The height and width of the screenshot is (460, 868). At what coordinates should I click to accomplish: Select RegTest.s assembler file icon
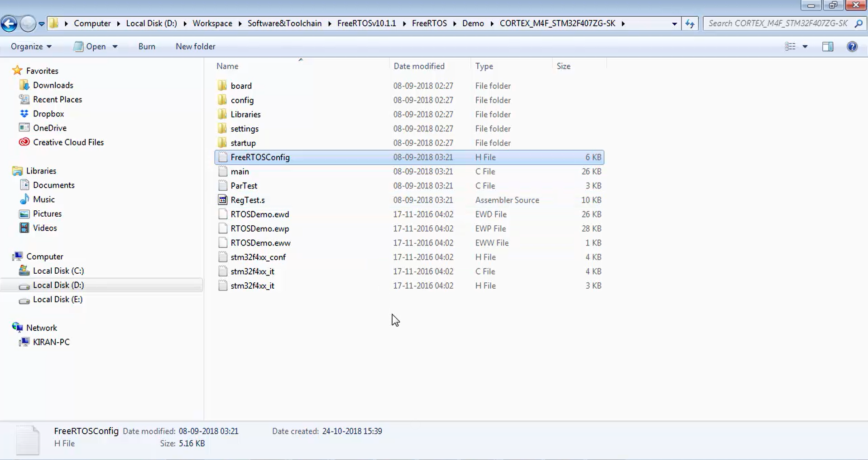222,200
